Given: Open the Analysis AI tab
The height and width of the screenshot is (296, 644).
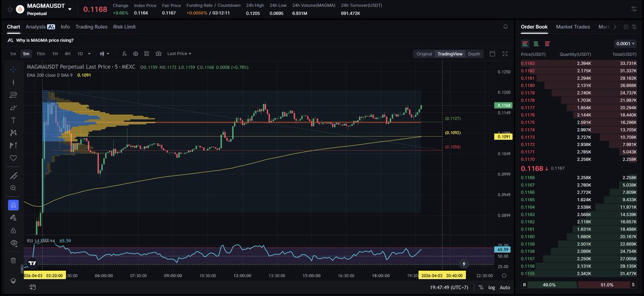Looking at the screenshot, I should tap(40, 26).
